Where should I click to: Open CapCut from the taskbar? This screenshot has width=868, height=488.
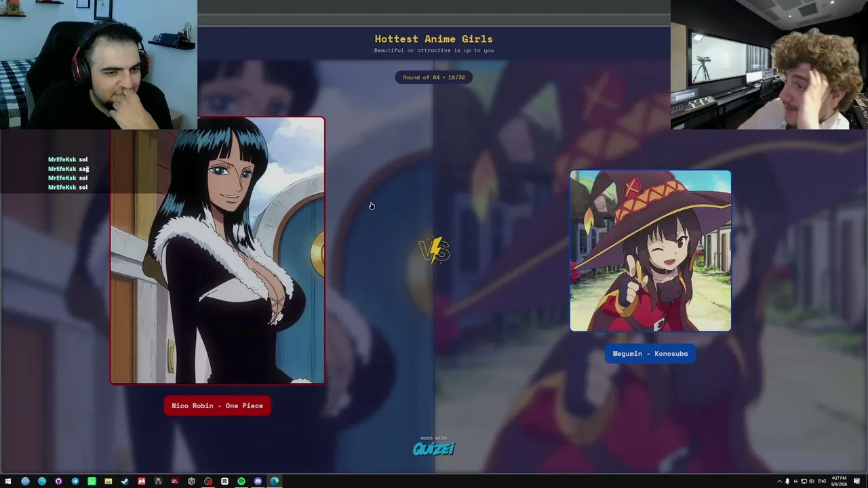coord(224,481)
